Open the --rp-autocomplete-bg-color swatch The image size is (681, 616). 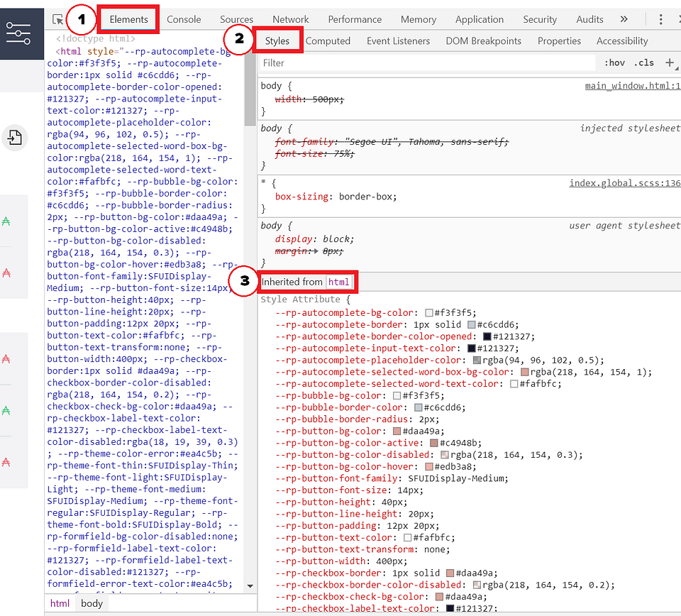click(429, 313)
